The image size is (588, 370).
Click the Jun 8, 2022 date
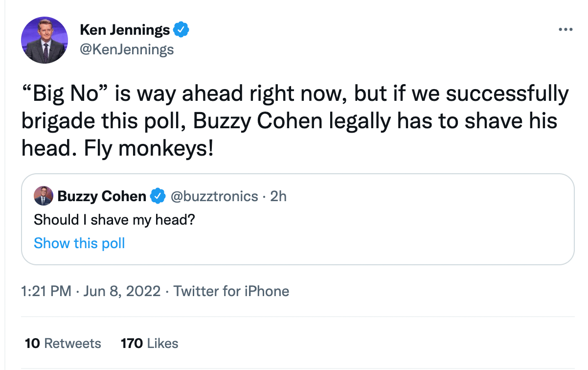point(122,292)
